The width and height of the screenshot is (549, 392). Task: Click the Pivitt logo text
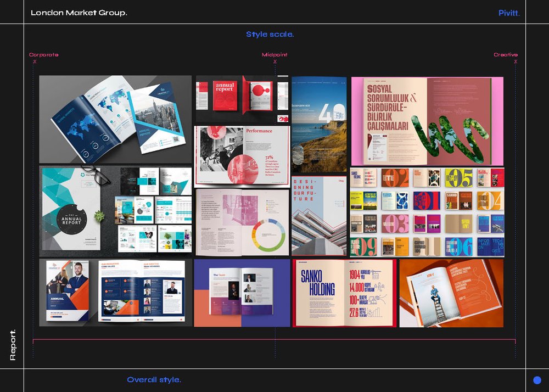(509, 13)
